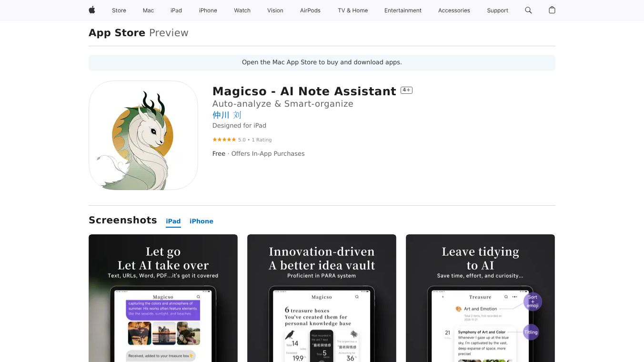Open the Support menu
The height and width of the screenshot is (362, 644).
point(498,10)
